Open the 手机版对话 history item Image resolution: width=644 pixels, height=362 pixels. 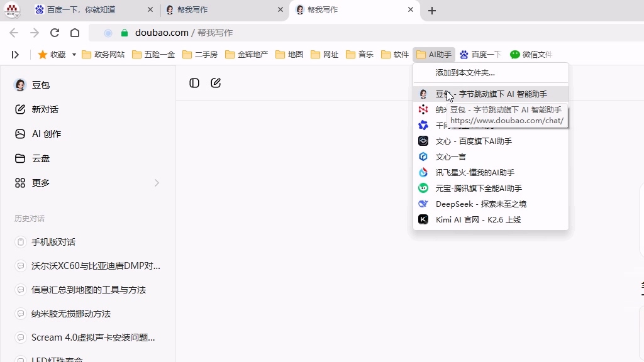(x=87, y=242)
